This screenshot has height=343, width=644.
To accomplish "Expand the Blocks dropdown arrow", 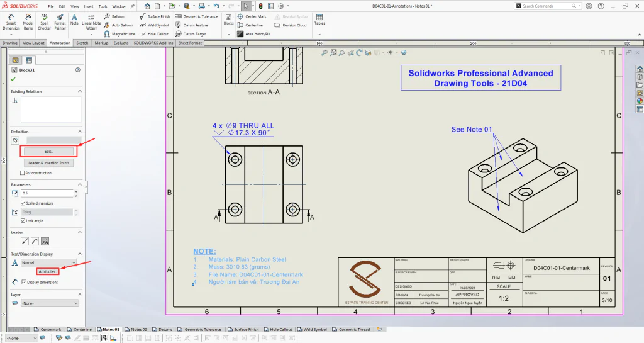I will click(x=229, y=35).
